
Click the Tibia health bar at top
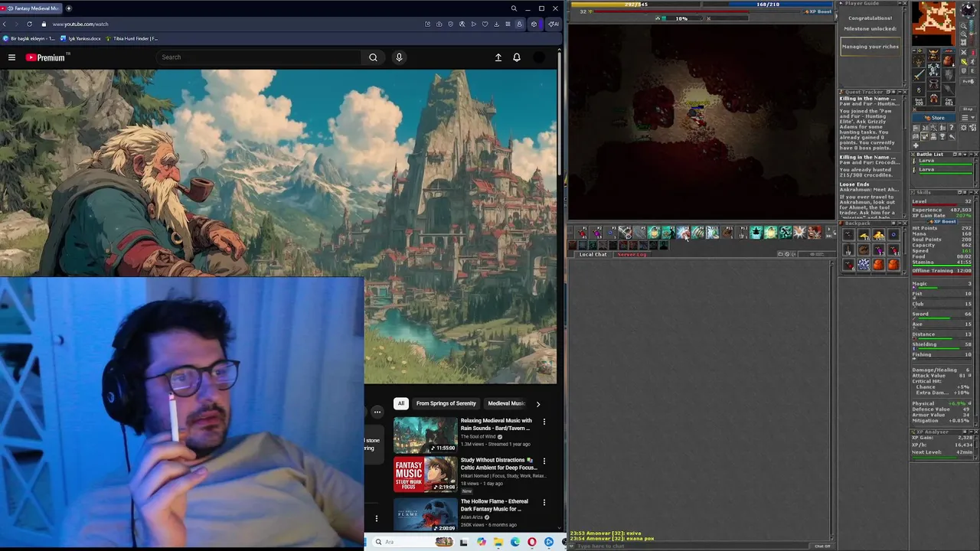coord(636,5)
